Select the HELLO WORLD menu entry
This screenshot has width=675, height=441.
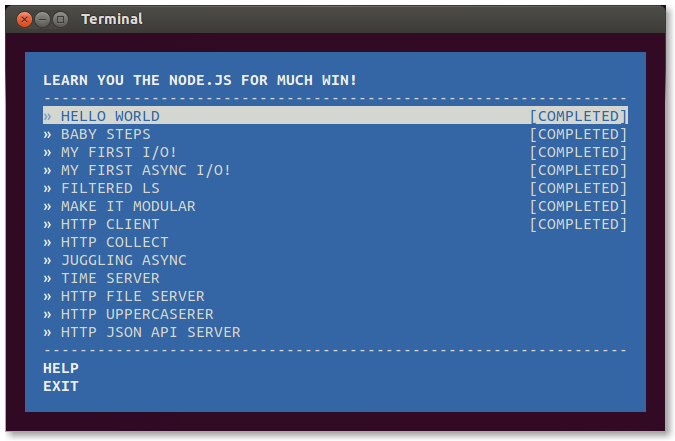[335, 115]
